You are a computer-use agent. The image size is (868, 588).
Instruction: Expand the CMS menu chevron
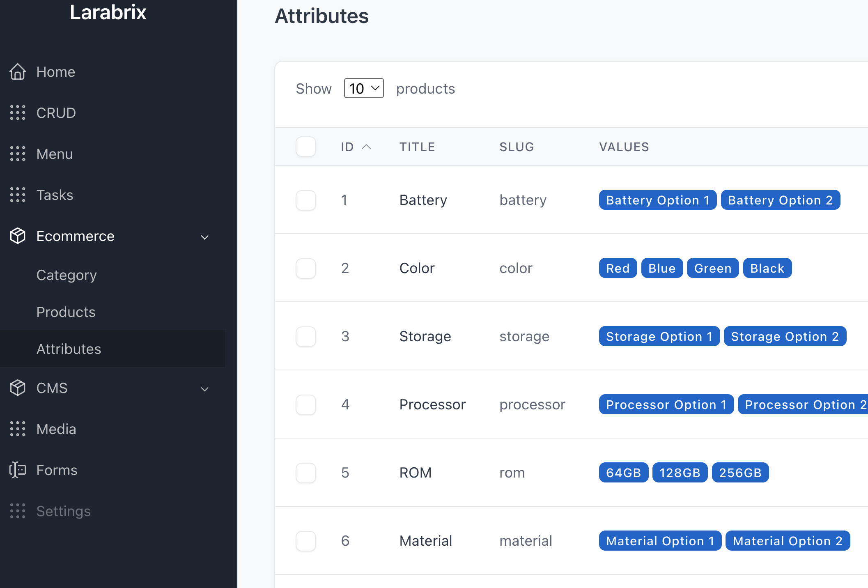(x=205, y=389)
